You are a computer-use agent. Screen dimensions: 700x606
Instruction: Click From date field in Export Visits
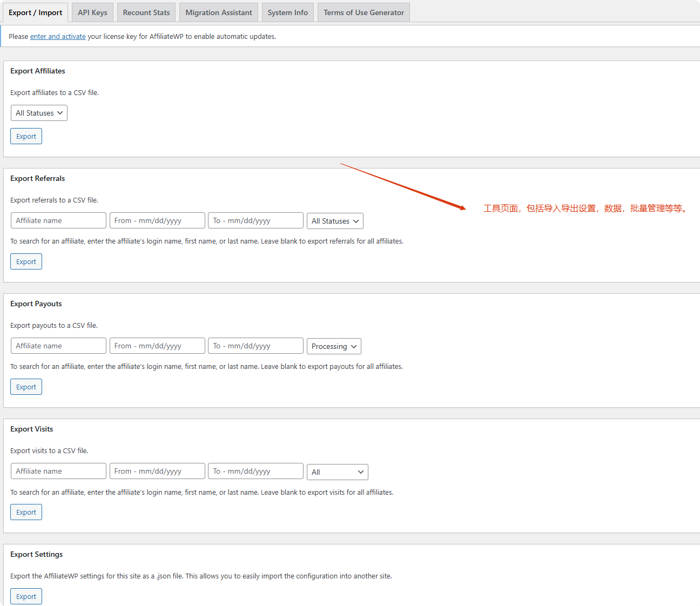point(157,471)
